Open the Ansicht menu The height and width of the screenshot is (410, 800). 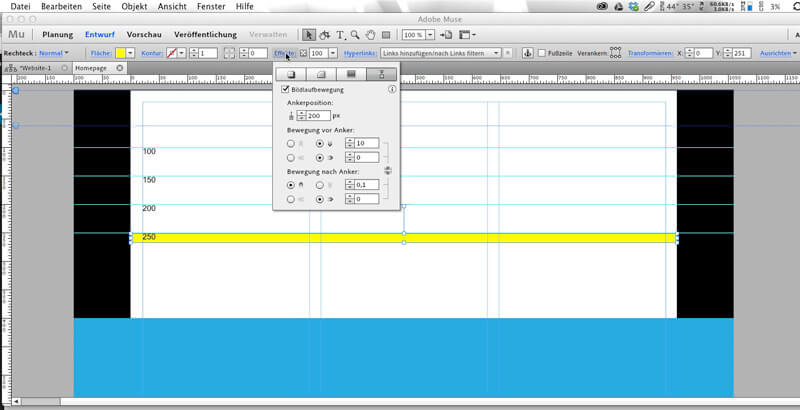[x=173, y=7]
